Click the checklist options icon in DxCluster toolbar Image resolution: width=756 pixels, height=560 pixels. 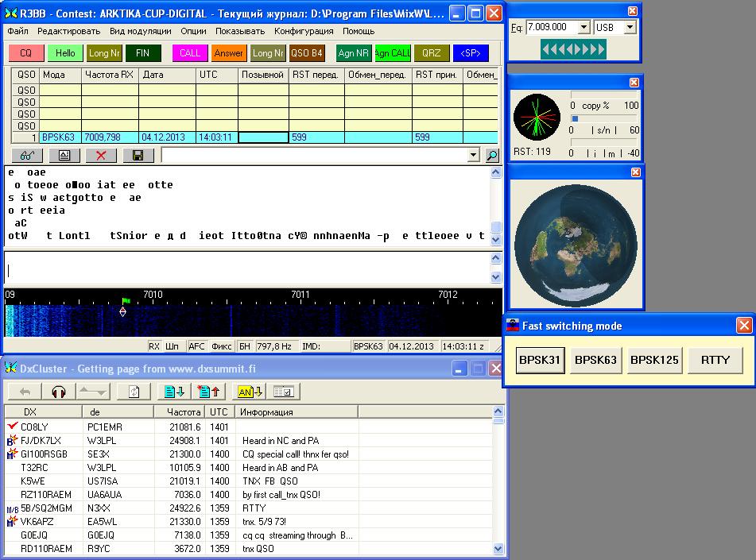pyautogui.click(x=284, y=392)
